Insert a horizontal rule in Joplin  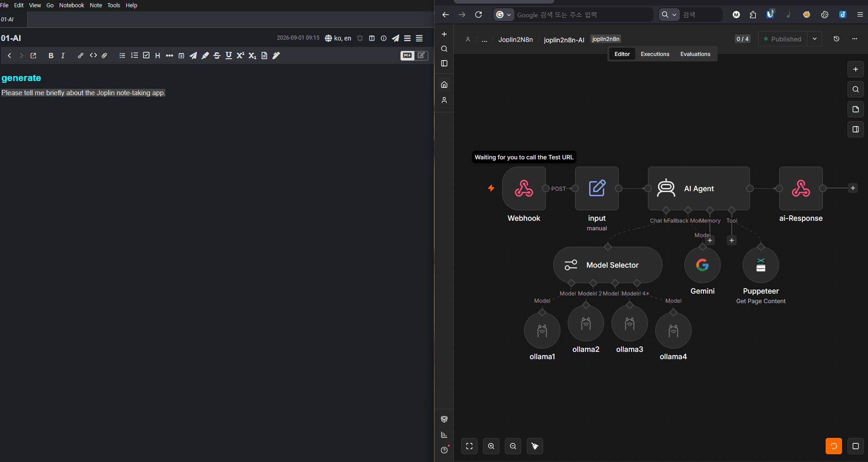click(x=169, y=56)
